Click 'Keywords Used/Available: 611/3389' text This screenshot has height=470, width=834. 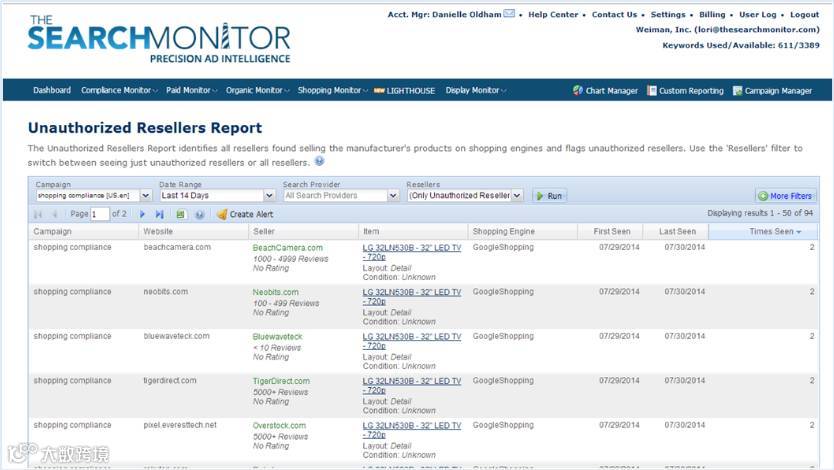[x=741, y=45]
